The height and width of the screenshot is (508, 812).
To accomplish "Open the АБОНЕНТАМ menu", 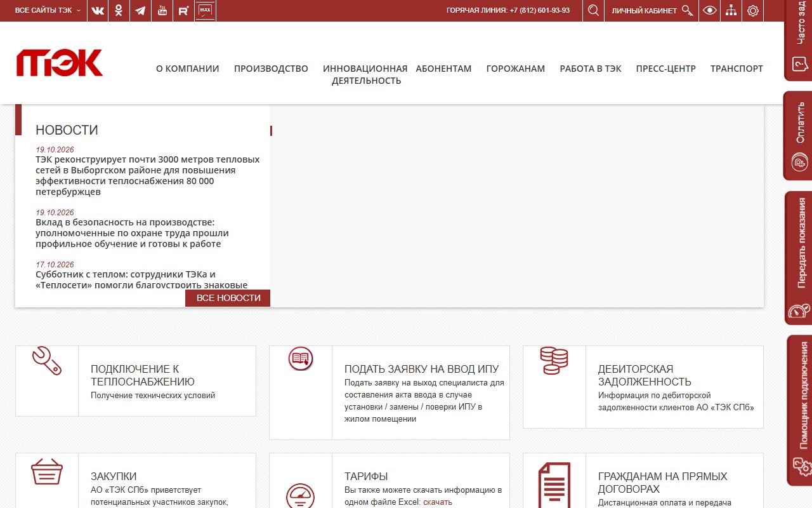I will tap(443, 69).
